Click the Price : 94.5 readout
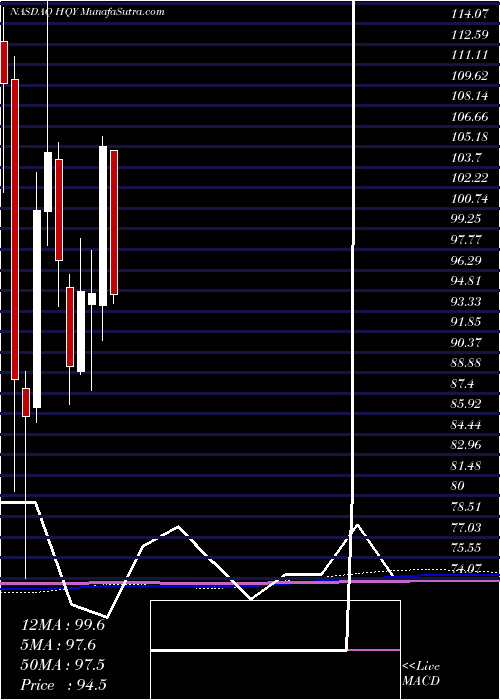The width and height of the screenshot is (500, 700). [x=64, y=685]
